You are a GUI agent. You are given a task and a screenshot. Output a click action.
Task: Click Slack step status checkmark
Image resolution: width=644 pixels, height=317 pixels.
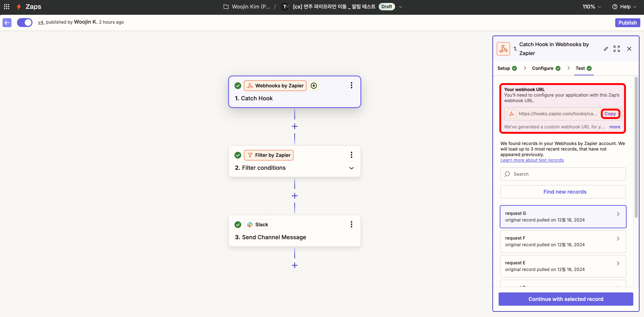click(238, 225)
